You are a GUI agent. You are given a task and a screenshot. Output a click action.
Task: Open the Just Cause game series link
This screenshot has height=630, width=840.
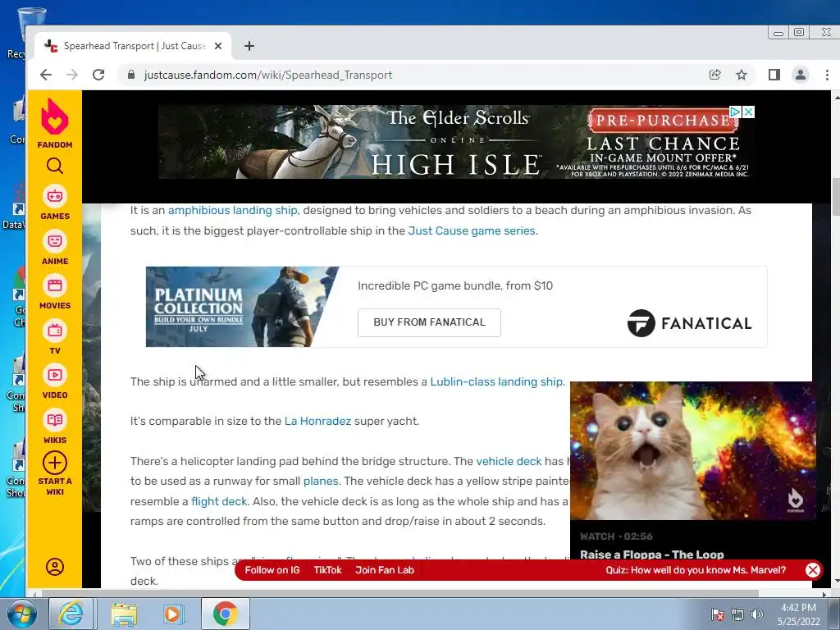coord(472,231)
